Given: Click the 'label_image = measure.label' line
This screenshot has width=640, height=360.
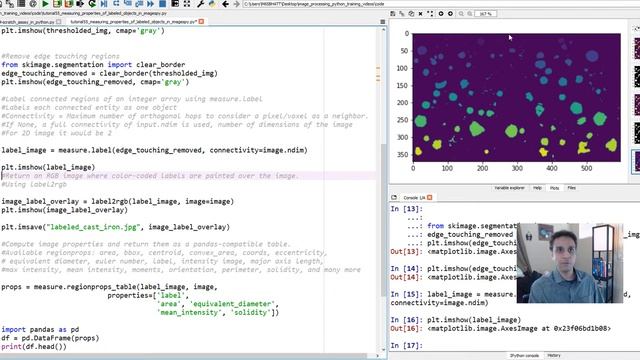Looking at the screenshot, I should 154,150.
